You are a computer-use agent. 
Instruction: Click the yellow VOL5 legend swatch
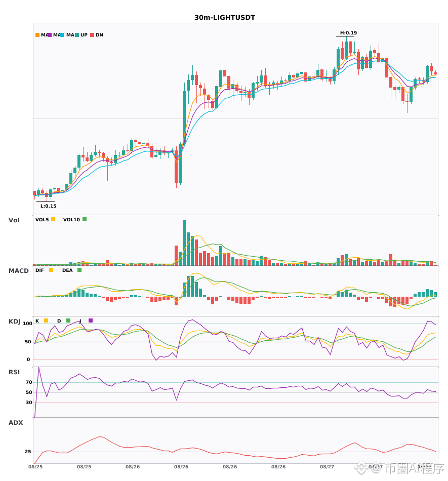point(53,219)
